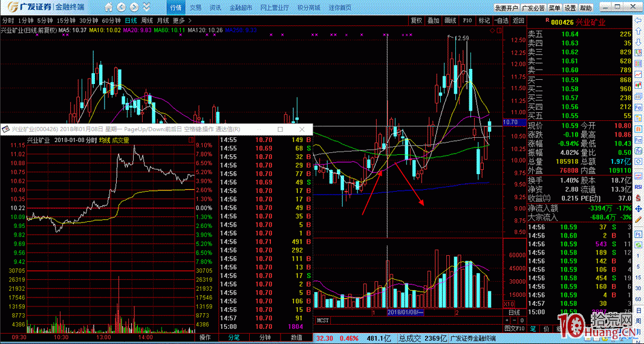This screenshot has width=644, height=344.
Task: Switch chart period to 30分钟
Action: tap(88, 21)
